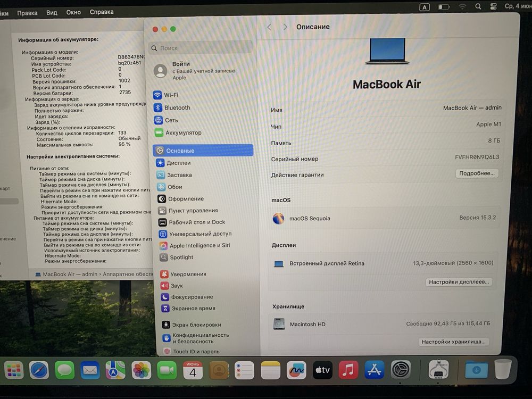Screen dimensions: 532x399
Task: Open System Information icon in Dock
Action: 438,369
